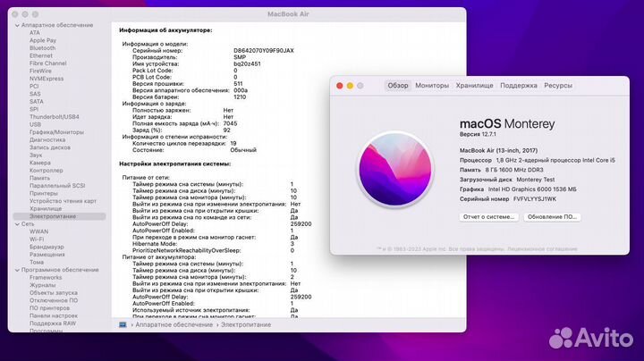Open the Хранилище tab
The width and height of the screenshot is (644, 361).
click(x=474, y=85)
